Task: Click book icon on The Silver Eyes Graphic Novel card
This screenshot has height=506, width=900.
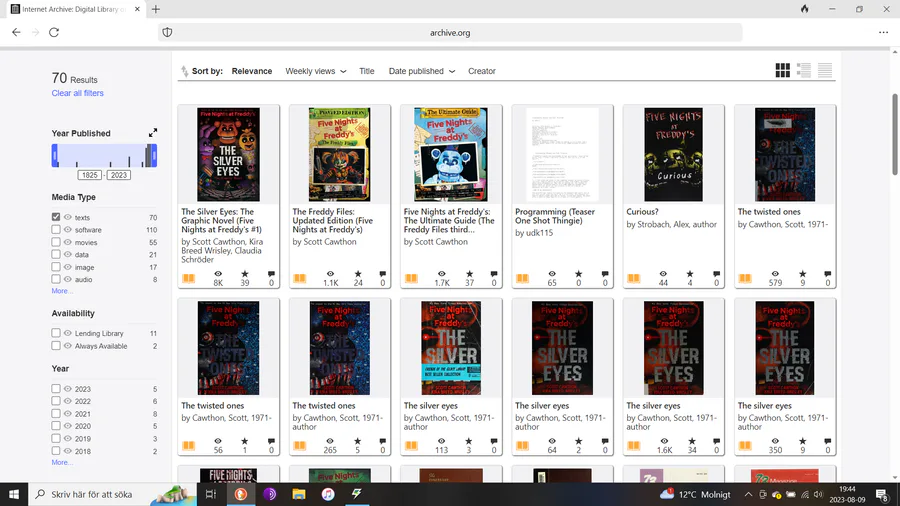Action: click(x=189, y=278)
